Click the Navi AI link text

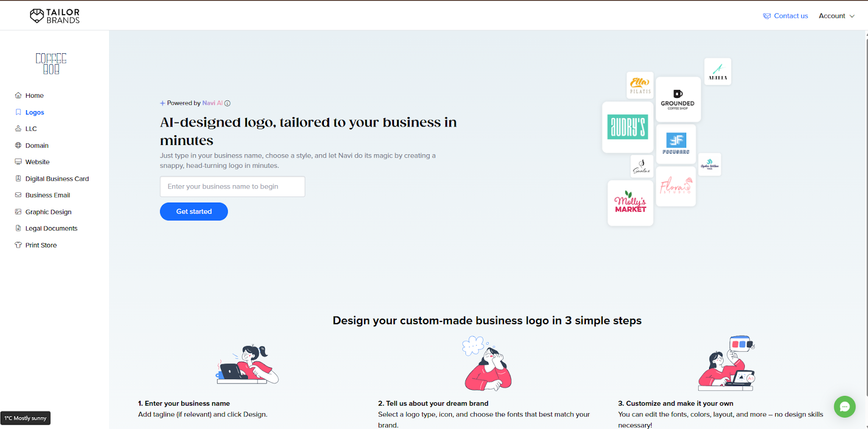pos(212,103)
